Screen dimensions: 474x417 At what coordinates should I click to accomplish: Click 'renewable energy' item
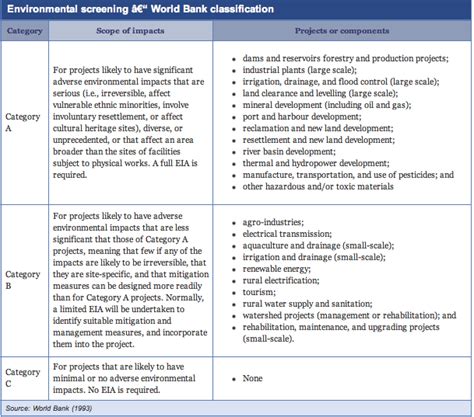pos(276,269)
